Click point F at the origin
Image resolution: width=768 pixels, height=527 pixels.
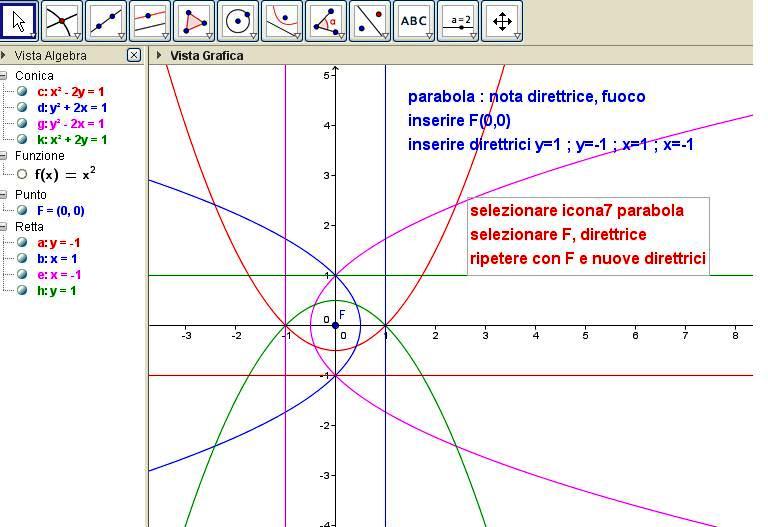pyautogui.click(x=336, y=325)
